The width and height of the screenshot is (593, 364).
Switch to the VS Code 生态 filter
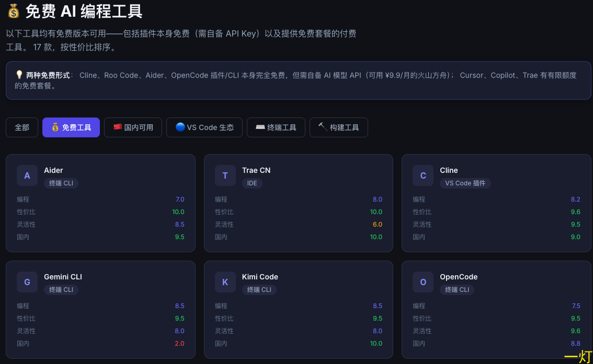204,127
